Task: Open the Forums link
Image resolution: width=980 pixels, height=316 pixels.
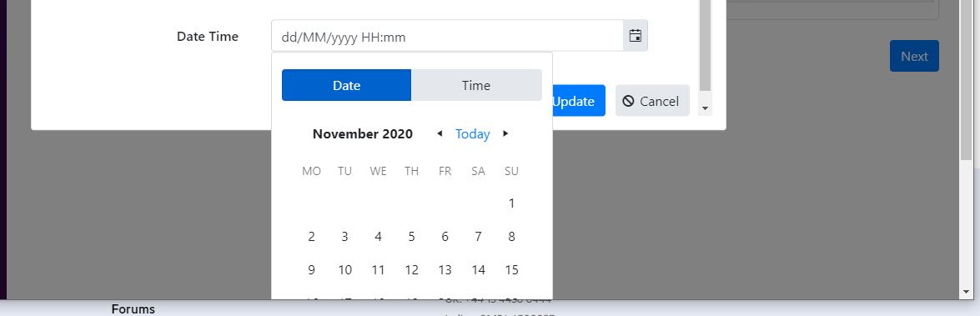Action: (x=133, y=309)
